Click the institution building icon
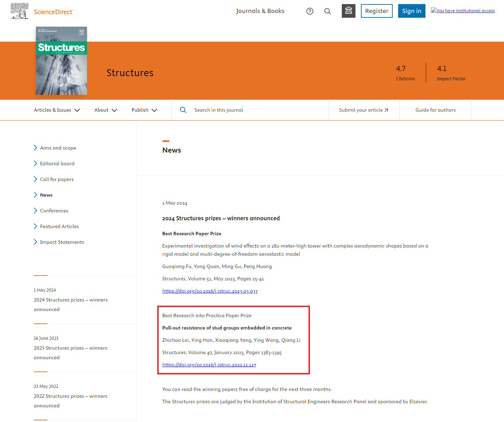 (348, 11)
